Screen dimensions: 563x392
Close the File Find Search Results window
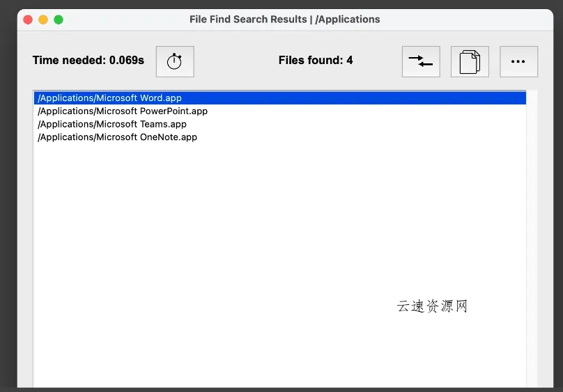[28, 19]
